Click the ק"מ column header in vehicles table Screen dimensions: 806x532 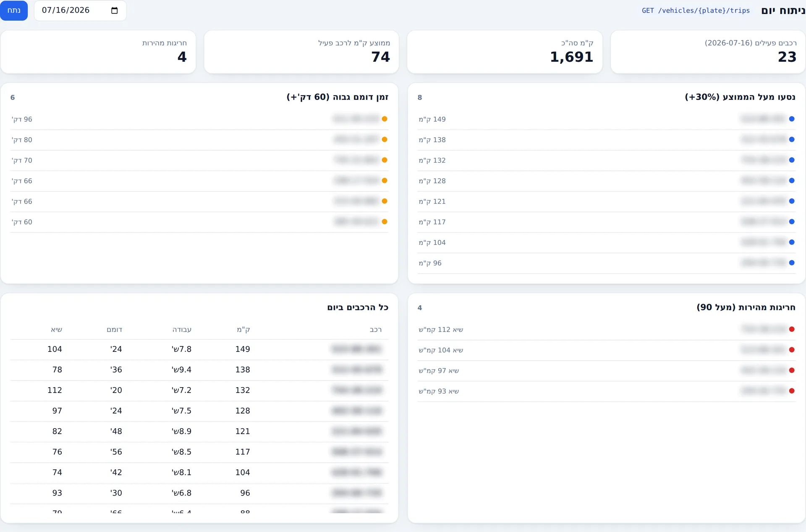coord(243,330)
